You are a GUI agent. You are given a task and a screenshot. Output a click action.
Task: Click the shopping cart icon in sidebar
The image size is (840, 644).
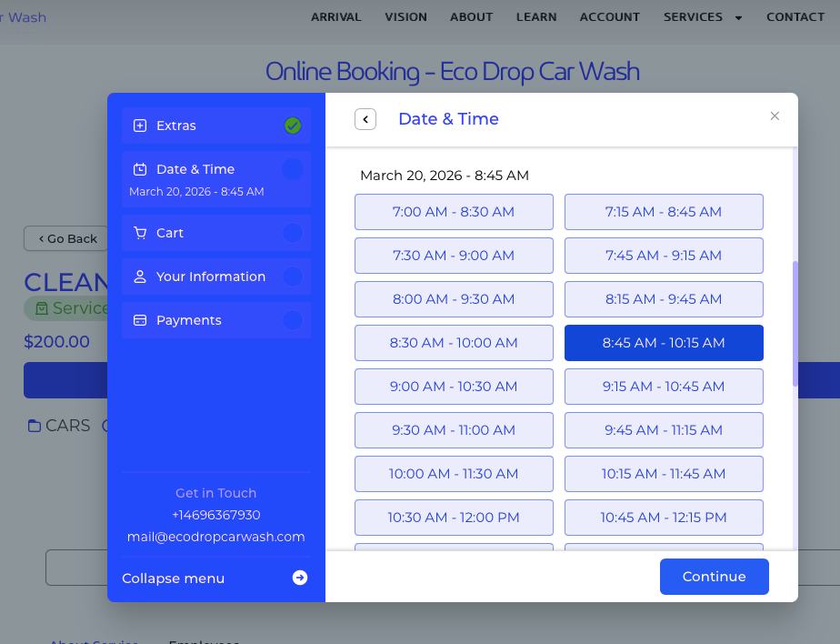(140, 233)
